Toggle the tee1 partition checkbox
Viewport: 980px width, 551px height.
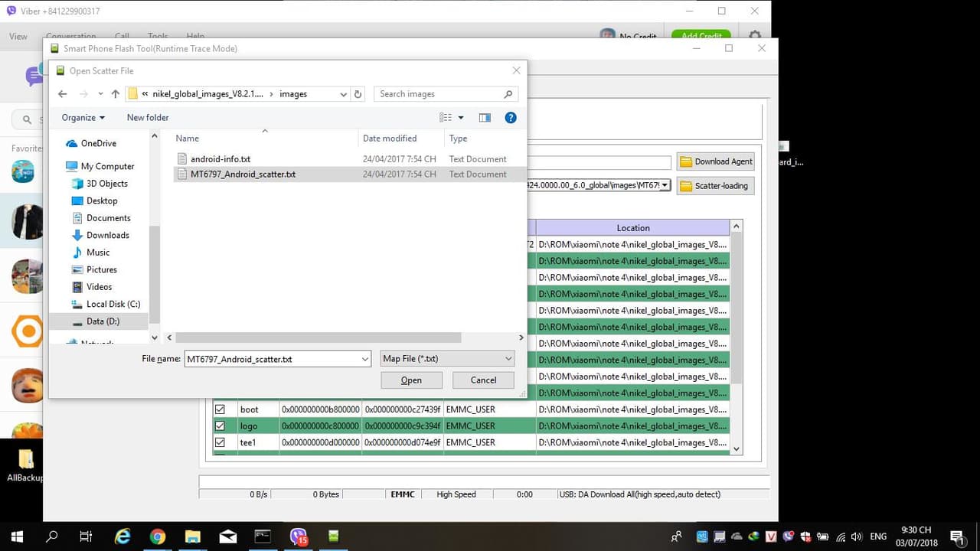pyautogui.click(x=220, y=442)
